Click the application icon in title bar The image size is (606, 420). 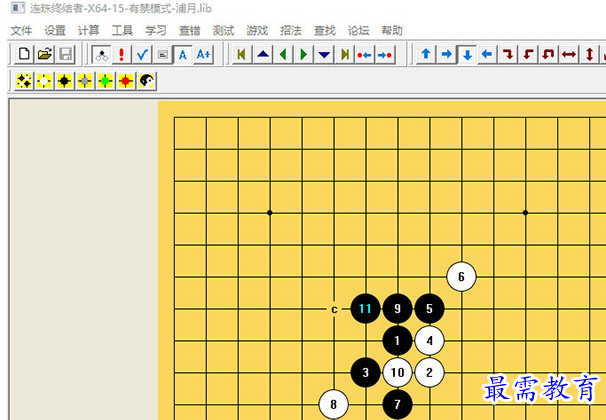click(x=18, y=7)
